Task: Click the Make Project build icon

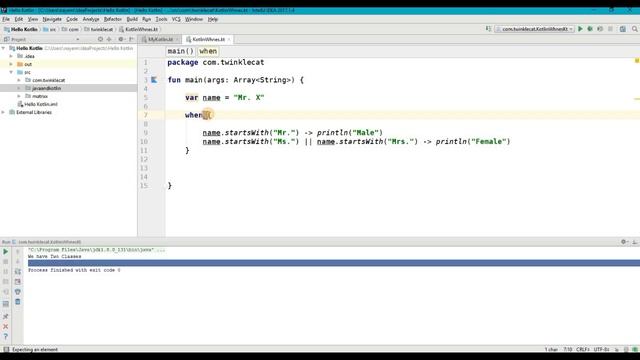Action: pos(488,29)
